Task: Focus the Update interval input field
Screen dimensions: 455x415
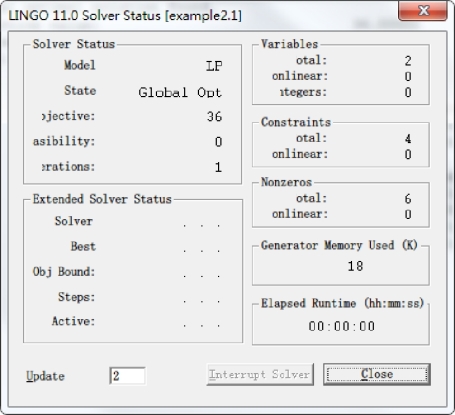Action: pyautogui.click(x=127, y=376)
